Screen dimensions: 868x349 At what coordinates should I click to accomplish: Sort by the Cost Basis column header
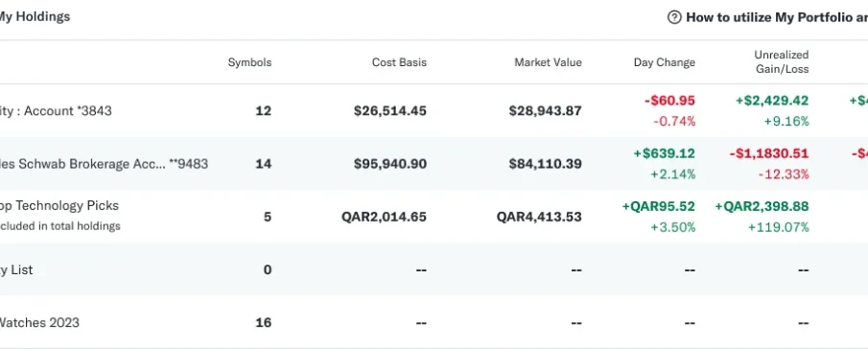[x=399, y=62]
